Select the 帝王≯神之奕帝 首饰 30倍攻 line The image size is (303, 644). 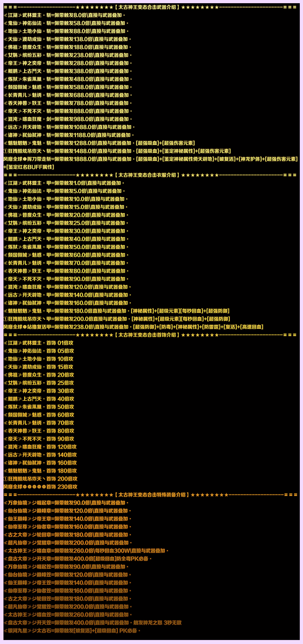39,391
